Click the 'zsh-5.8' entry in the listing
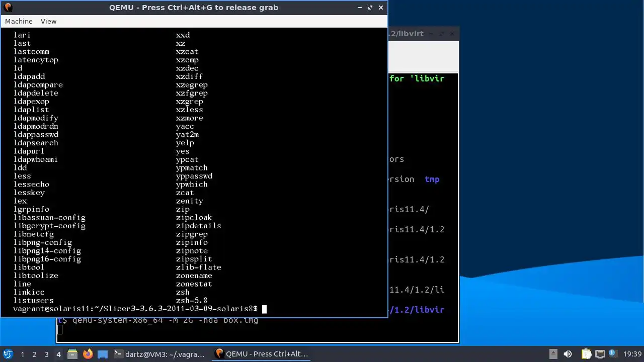Viewport: 644px width, 362px height. 192,300
